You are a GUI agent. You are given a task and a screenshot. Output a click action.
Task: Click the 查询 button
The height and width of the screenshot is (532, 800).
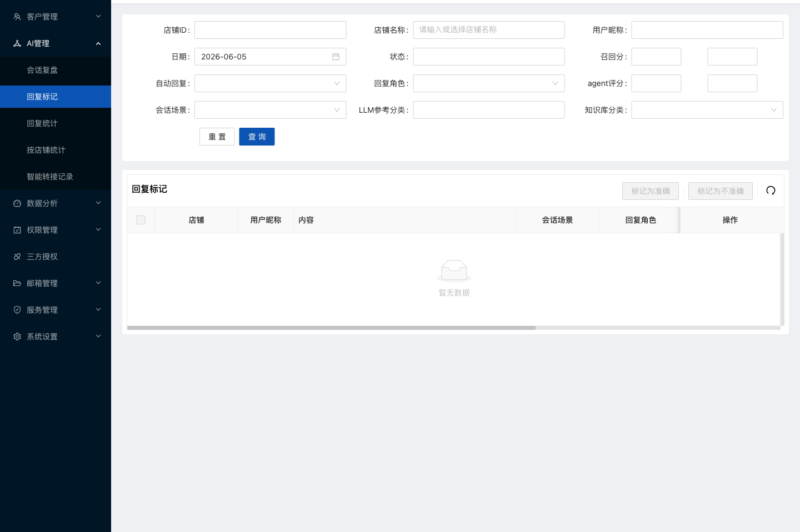[x=257, y=137]
